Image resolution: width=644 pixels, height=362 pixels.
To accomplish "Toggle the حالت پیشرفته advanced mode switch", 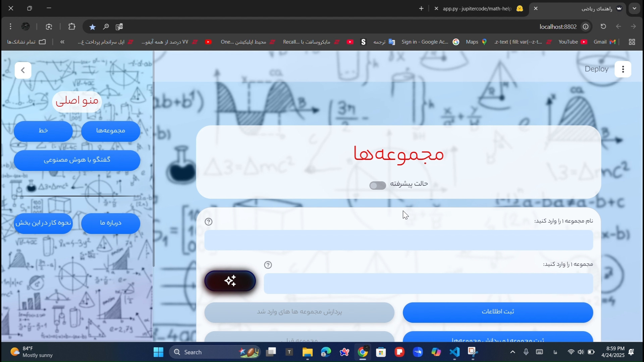I will click(378, 185).
